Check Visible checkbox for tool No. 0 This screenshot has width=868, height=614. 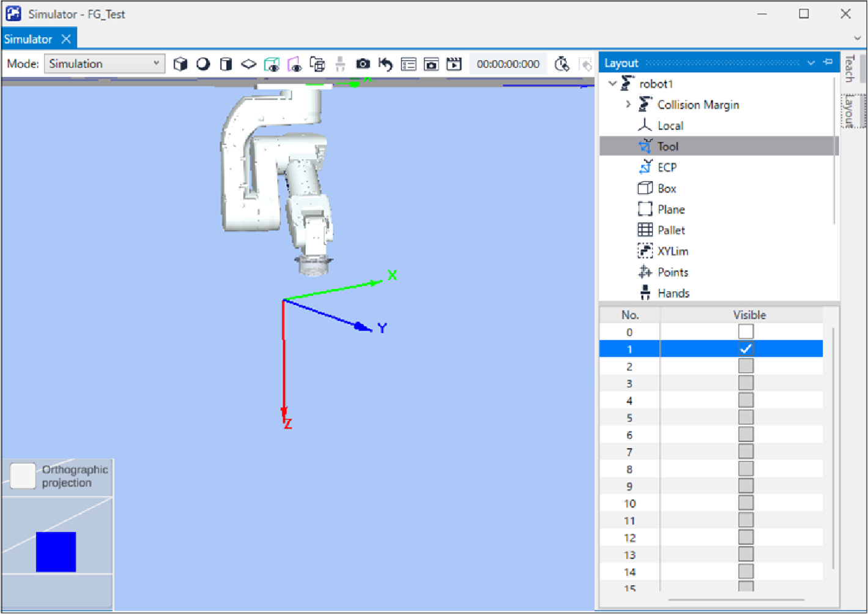tap(745, 332)
